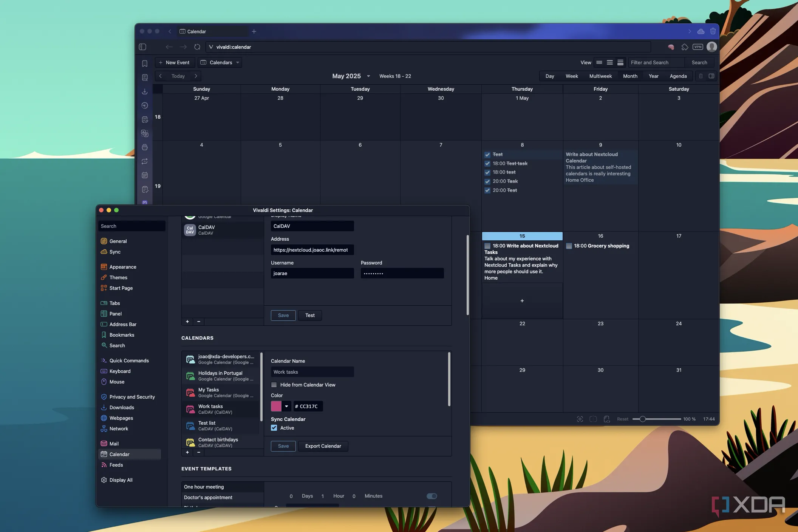
Task: Reset zoom level in status bar
Action: 623,419
